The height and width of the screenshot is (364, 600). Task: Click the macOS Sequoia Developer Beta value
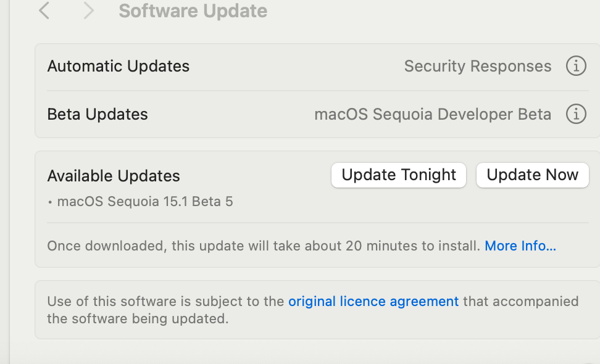(433, 114)
